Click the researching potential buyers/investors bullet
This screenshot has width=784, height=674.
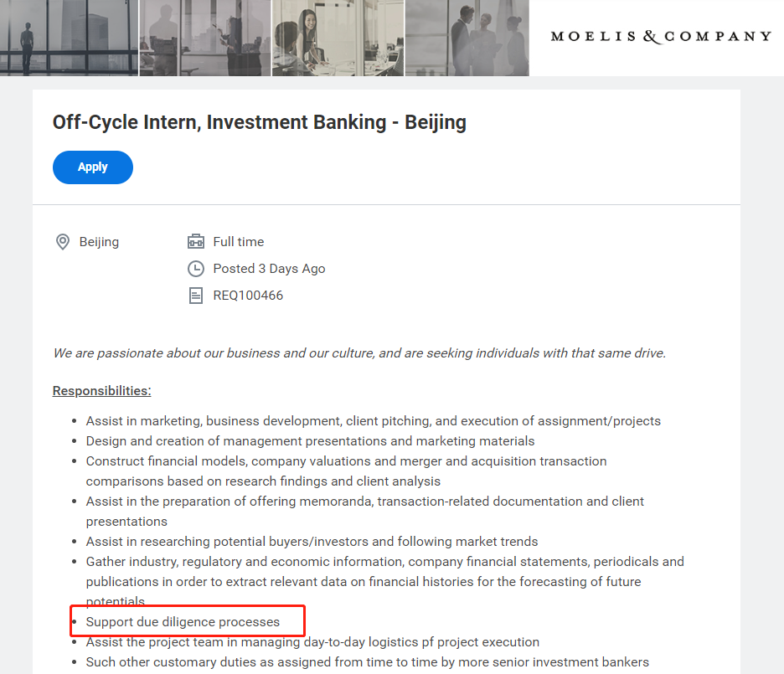click(x=312, y=542)
